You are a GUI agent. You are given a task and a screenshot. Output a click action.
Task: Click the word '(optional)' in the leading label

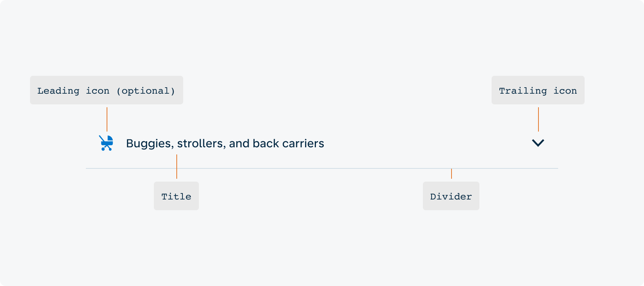click(x=146, y=91)
